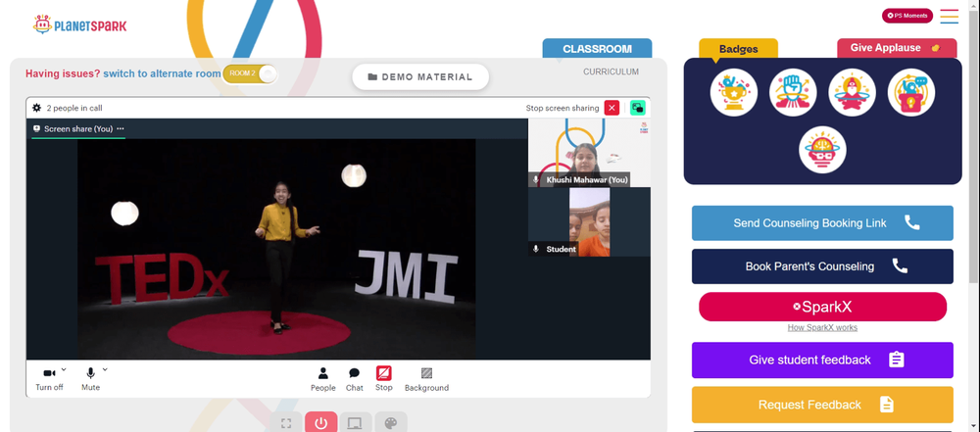
Task: Award the glasses lightbulb badge
Action: 822,150
